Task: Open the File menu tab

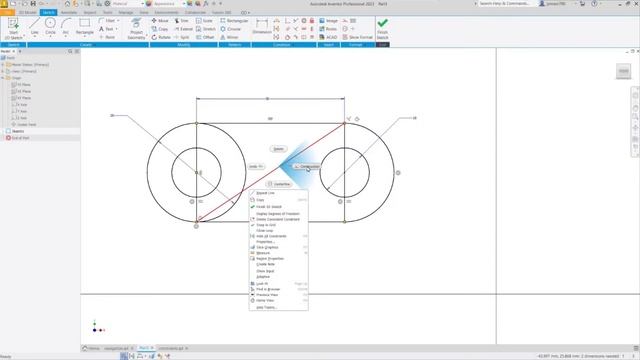Action: pos(7,13)
